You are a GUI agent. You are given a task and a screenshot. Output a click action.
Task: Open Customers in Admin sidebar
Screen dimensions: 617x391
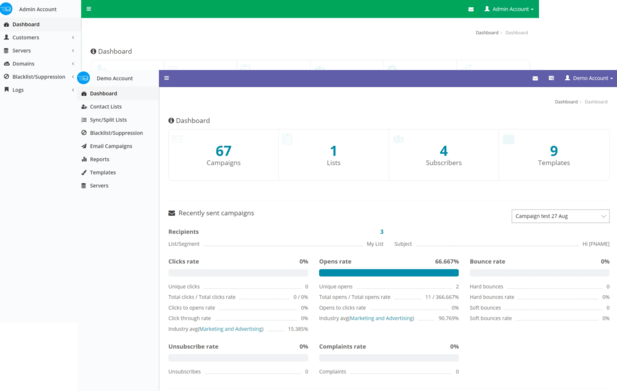point(26,37)
